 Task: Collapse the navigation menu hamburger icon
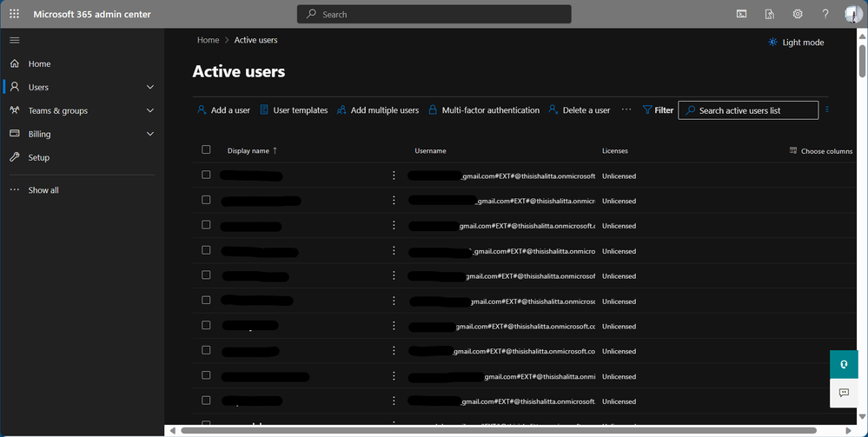(15, 40)
